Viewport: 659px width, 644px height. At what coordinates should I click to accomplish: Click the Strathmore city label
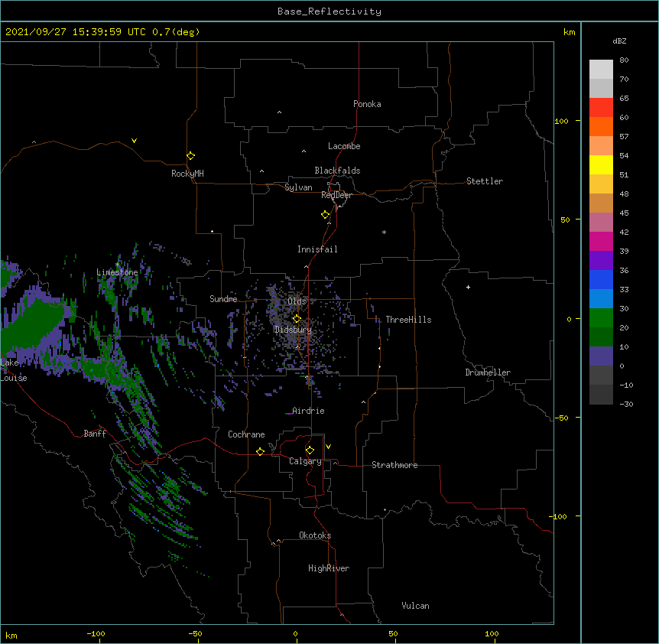pyautogui.click(x=394, y=465)
